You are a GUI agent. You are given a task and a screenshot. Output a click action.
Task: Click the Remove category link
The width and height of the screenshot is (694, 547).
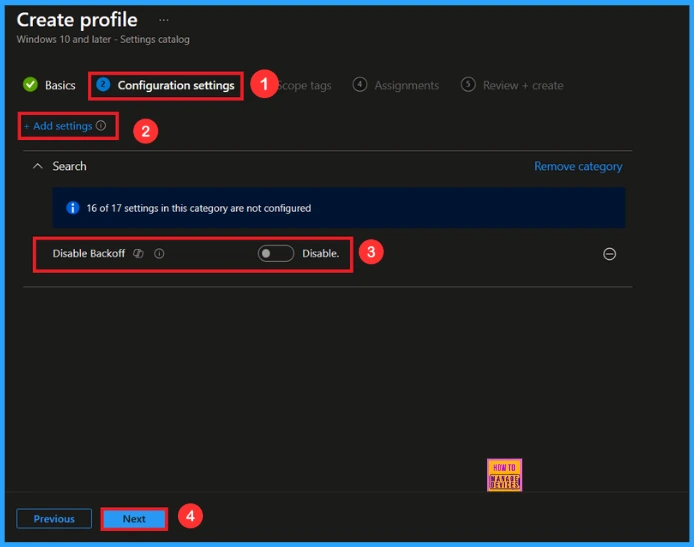tap(578, 166)
